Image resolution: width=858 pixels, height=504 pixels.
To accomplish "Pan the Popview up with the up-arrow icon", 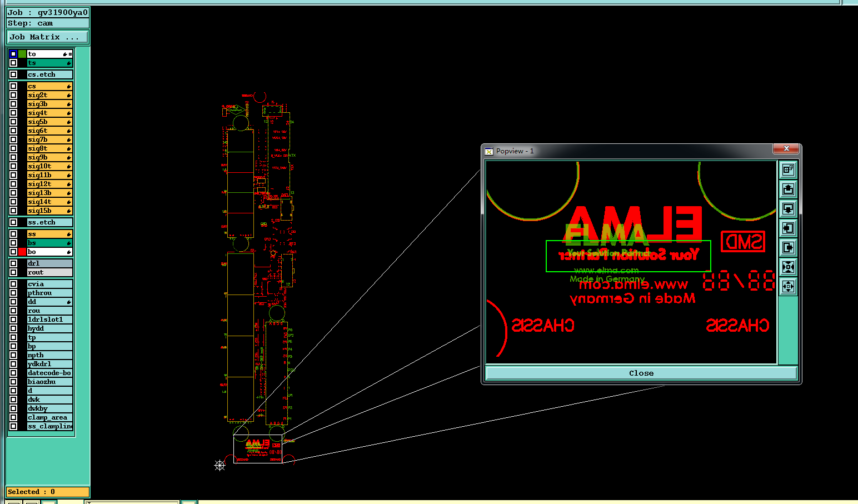I will [788, 189].
